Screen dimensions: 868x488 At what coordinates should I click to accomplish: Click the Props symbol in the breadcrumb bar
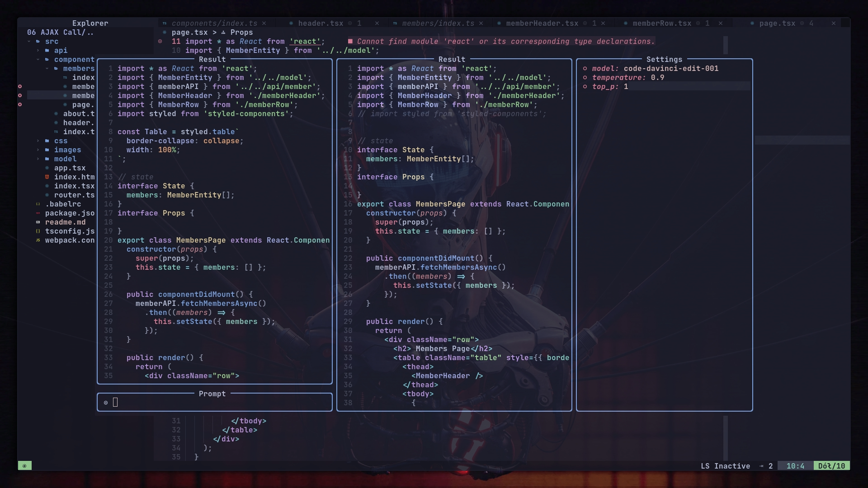coord(241,33)
